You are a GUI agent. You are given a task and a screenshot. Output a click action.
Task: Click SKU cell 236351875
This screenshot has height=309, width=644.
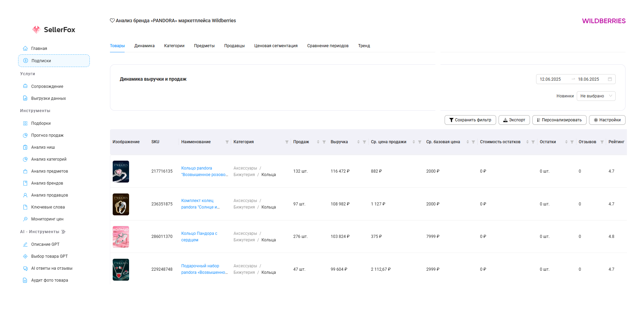162,204
